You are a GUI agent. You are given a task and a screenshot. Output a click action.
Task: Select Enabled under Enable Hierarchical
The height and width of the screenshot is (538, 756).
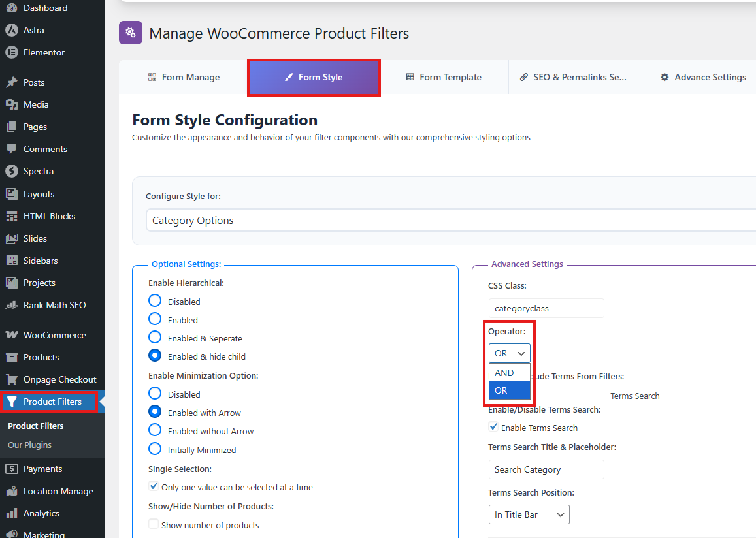click(x=155, y=319)
